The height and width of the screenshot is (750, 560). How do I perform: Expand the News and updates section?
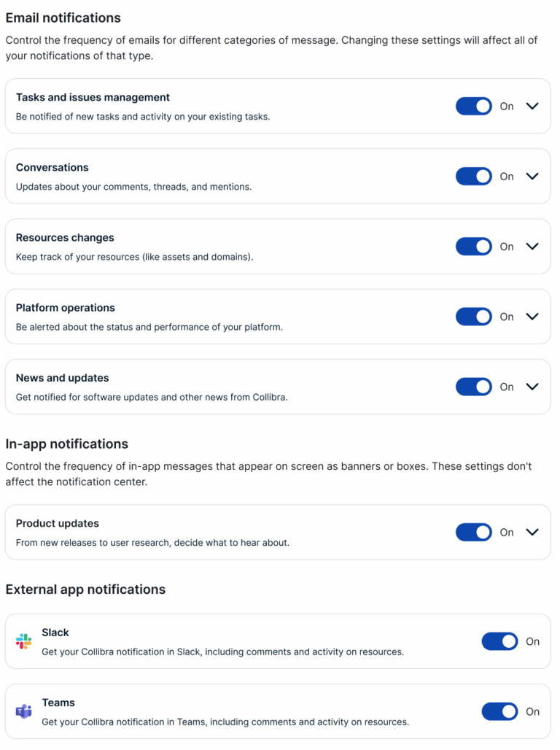532,386
